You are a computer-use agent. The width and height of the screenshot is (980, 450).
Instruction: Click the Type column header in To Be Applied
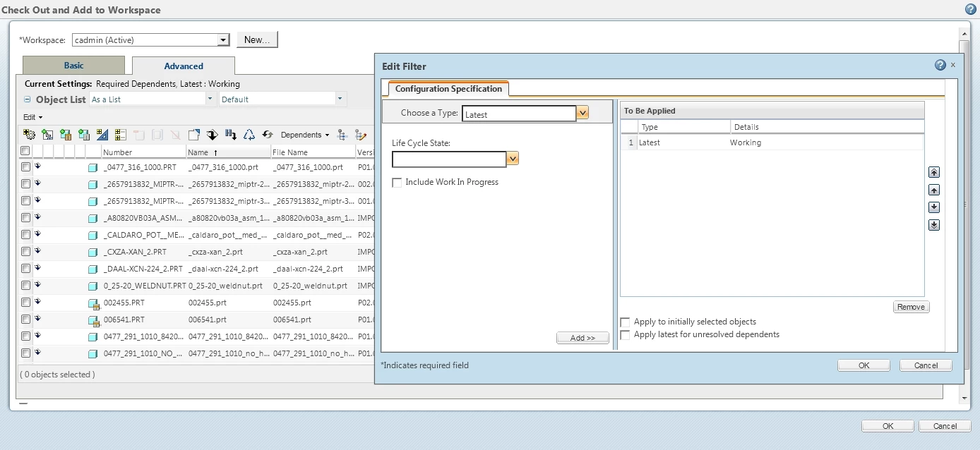(x=683, y=127)
